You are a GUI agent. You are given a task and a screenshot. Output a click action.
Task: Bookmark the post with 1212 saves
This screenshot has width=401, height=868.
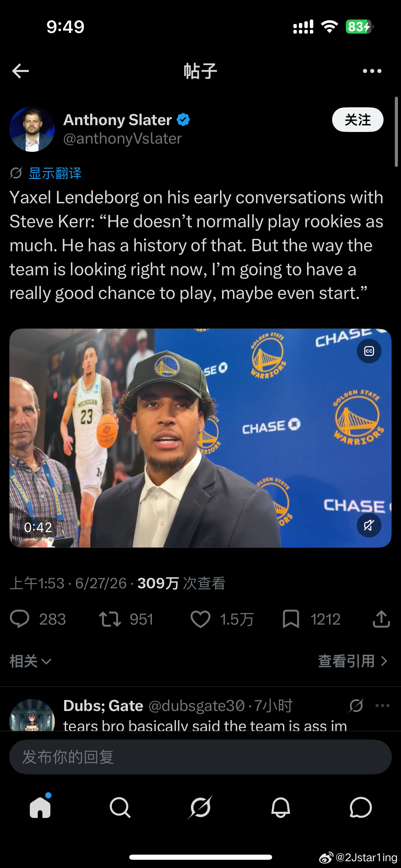pos(291,619)
